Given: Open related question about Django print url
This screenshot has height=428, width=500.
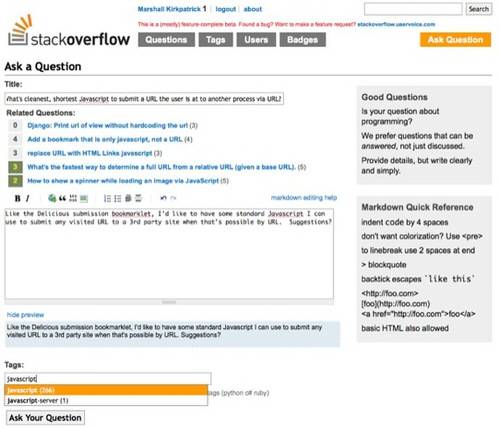Looking at the screenshot, I should pyautogui.click(x=107, y=125).
